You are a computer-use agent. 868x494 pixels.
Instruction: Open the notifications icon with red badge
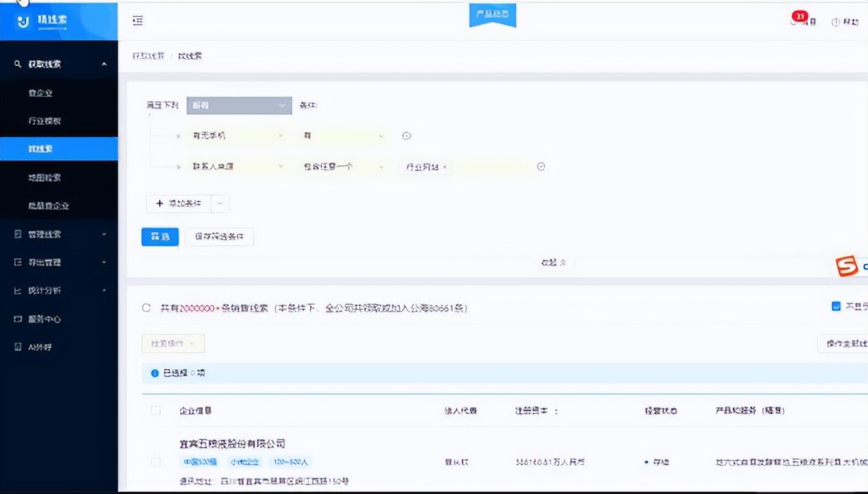point(799,21)
